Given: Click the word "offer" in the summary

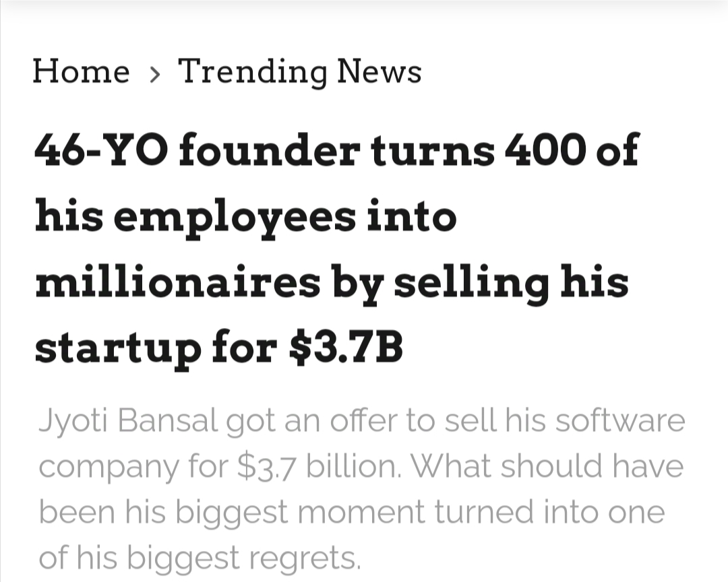Looking at the screenshot, I should click(365, 421).
